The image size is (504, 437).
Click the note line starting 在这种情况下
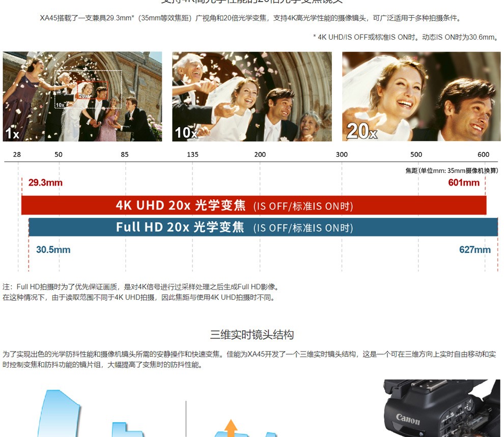[139, 297]
